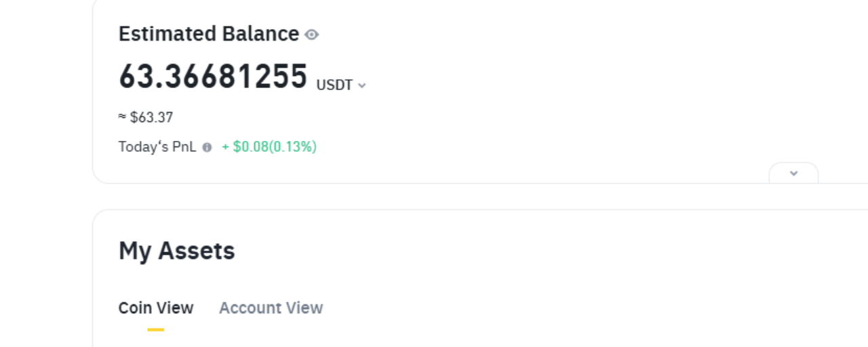
Task: Click the Estimated Balance heading text
Action: 208,34
